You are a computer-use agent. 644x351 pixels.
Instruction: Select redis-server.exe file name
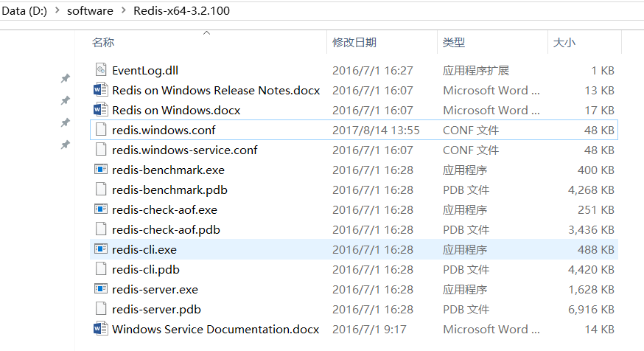(x=155, y=289)
